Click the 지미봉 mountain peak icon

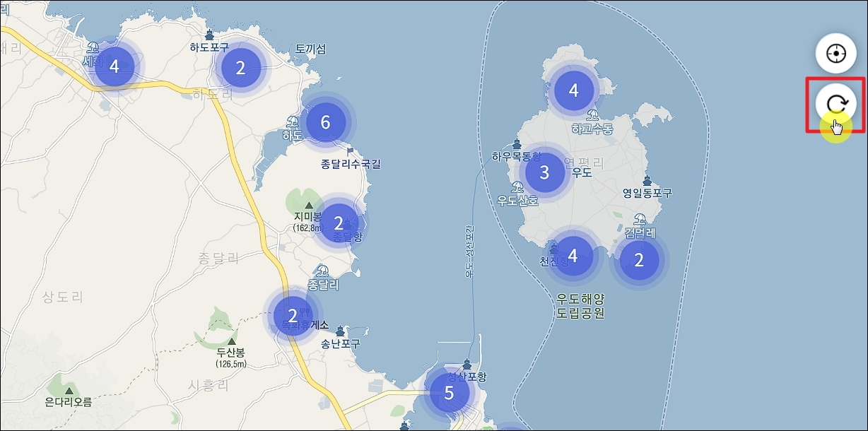[308, 205]
